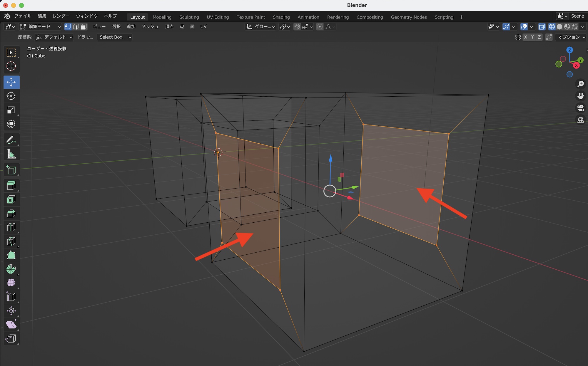
Task: Open the オプション options dropdown
Action: pos(571,37)
